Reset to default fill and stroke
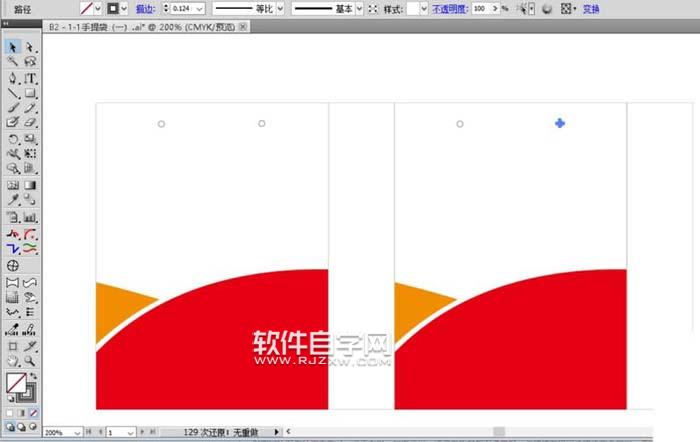Viewport: 700px width, 442px height. (10, 399)
